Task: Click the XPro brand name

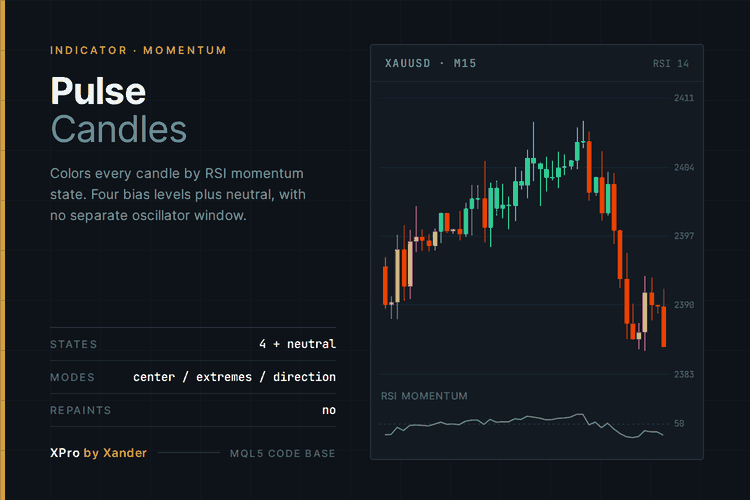Action: [65, 453]
